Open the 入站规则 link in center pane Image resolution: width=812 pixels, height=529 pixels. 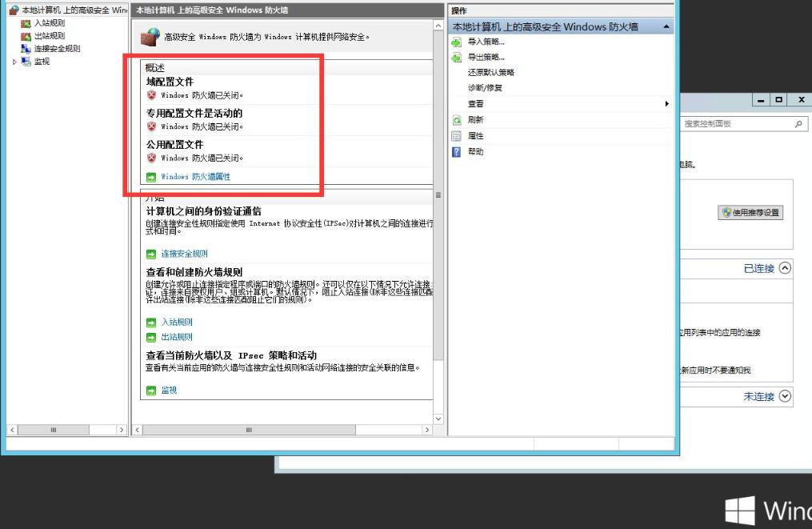tap(177, 322)
